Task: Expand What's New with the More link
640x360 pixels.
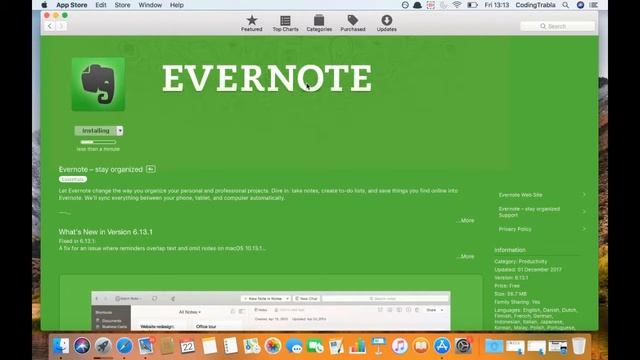Action: [466, 256]
